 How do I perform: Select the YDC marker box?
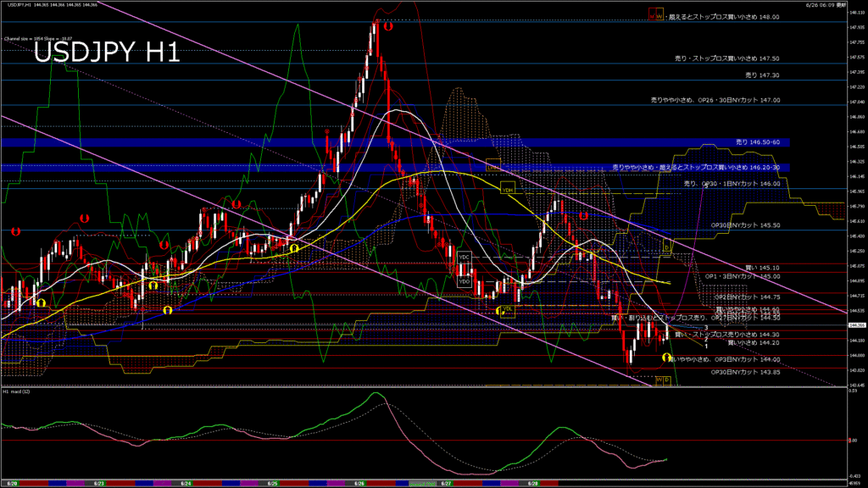click(x=464, y=258)
